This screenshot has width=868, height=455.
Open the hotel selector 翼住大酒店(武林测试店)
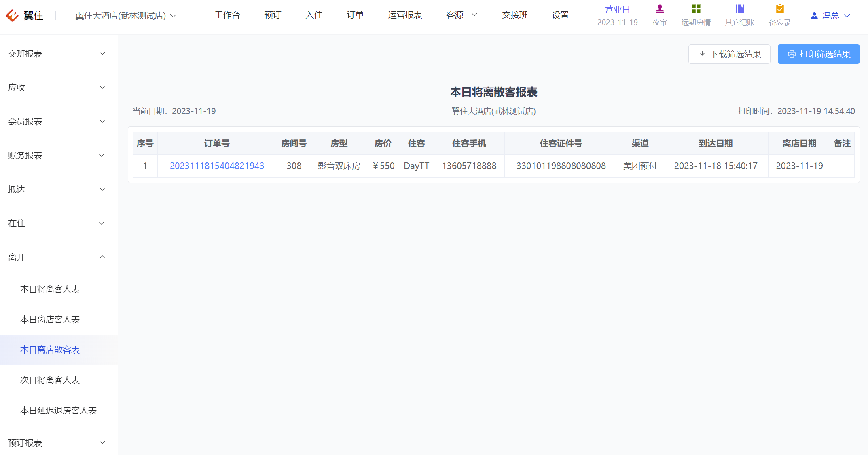pyautogui.click(x=126, y=15)
